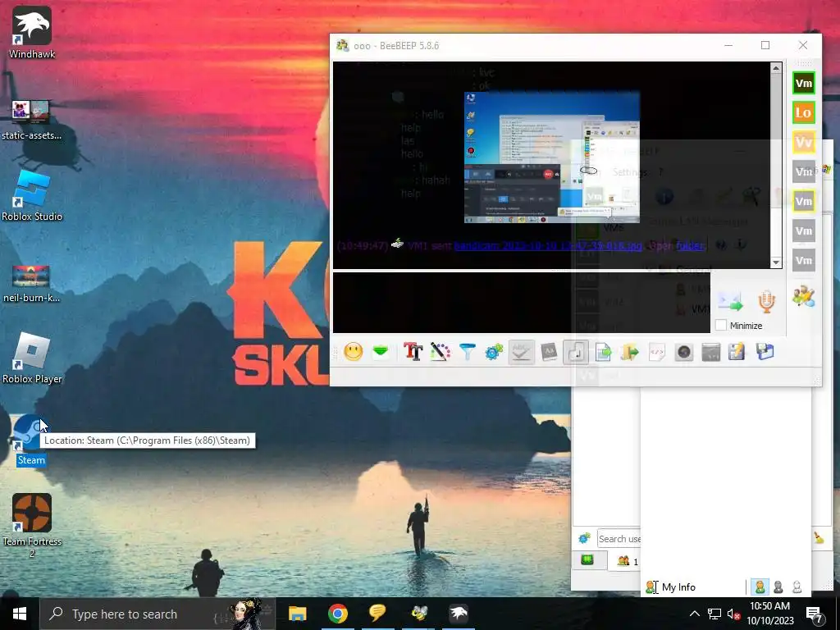This screenshot has height=630, width=840.
Task: Select Roblox Player desktop shortcut
Action: click(x=32, y=358)
